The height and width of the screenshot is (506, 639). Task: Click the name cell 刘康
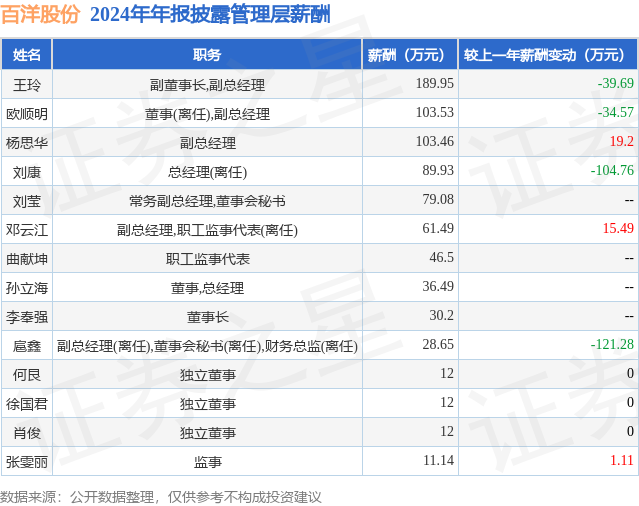(x=26, y=172)
